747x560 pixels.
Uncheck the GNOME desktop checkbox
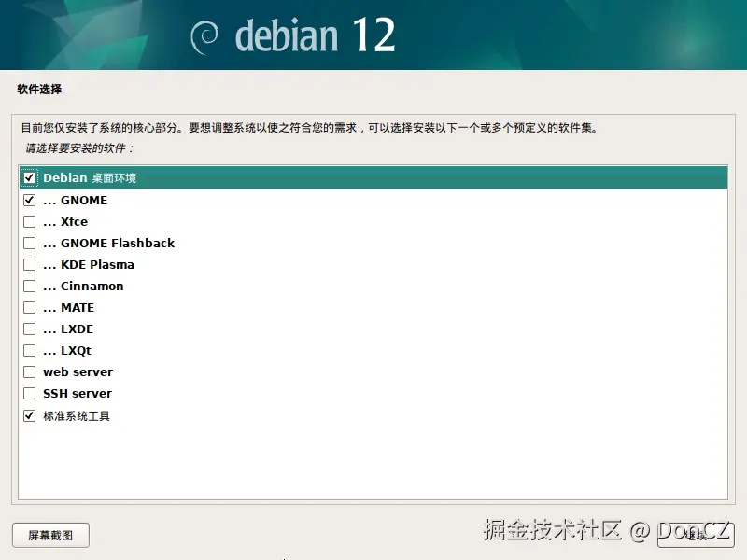30,200
